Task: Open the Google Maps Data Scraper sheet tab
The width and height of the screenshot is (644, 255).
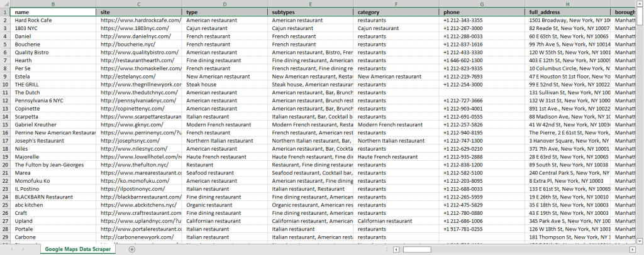Action: 78,249
